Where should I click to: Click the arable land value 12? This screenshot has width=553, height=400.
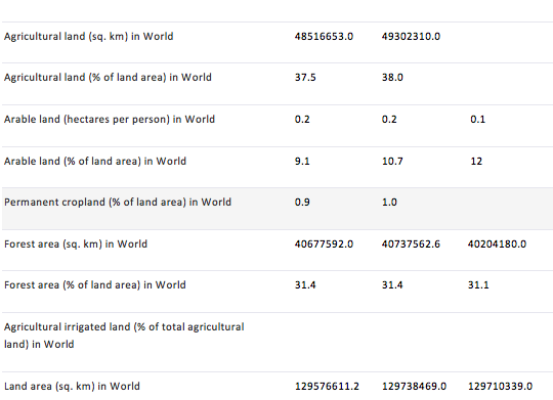point(476,161)
